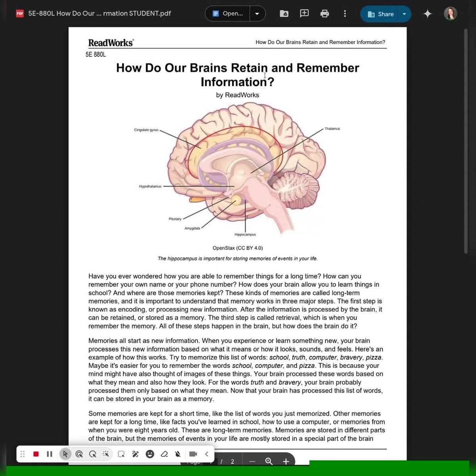476x476 pixels.
Task: Click the add comment icon
Action: tap(304, 13)
